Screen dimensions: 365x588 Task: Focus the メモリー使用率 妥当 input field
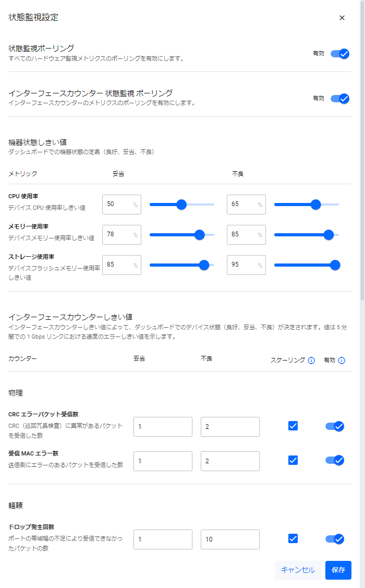(117, 235)
